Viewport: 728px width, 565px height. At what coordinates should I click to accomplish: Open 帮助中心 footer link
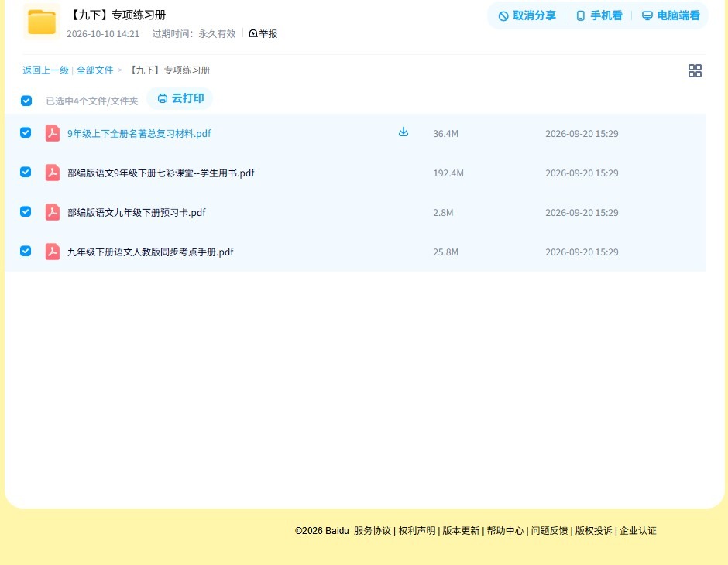[x=505, y=531]
